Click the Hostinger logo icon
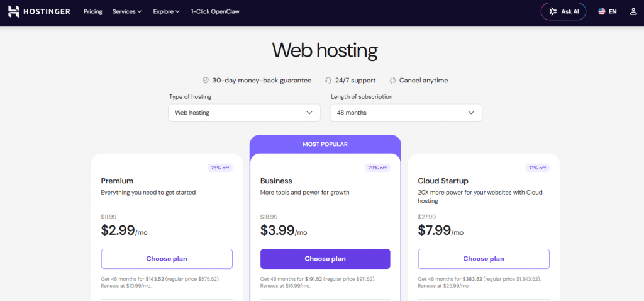The height and width of the screenshot is (301, 644). click(x=14, y=11)
